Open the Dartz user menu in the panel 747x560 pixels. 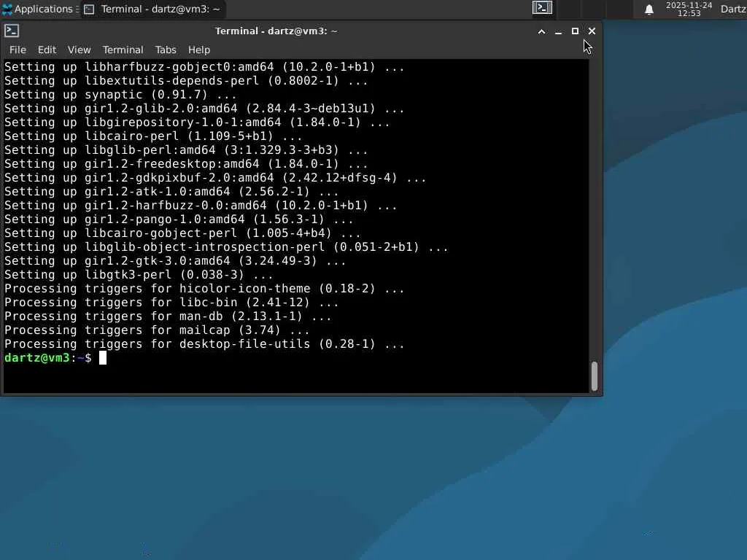[x=733, y=9]
